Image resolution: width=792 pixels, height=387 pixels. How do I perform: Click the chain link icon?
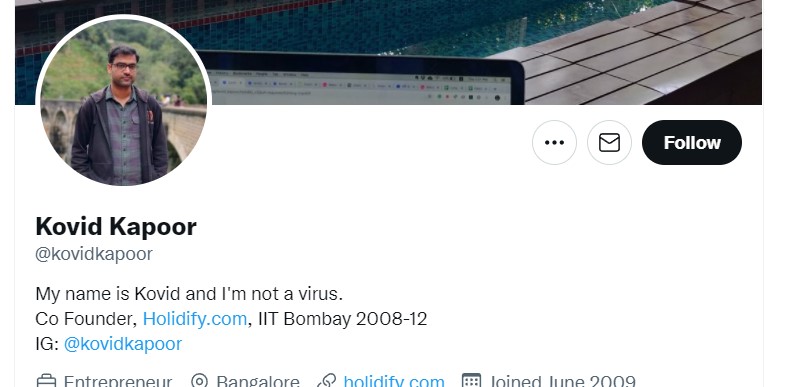tap(326, 381)
